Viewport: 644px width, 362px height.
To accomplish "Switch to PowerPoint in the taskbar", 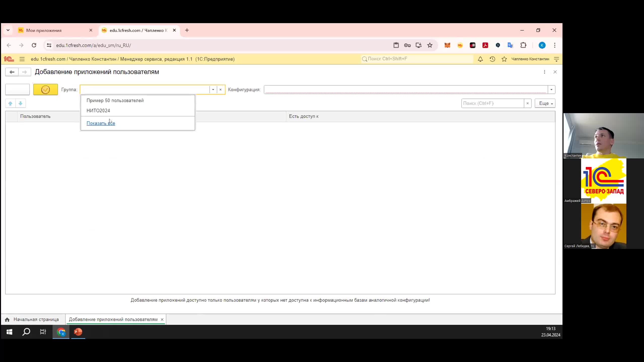I will tap(78, 332).
